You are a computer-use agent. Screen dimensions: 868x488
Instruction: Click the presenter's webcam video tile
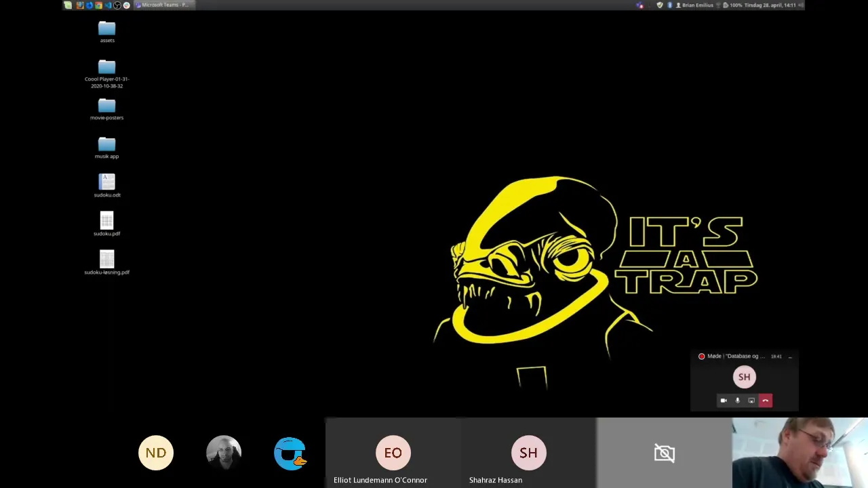[x=800, y=453]
